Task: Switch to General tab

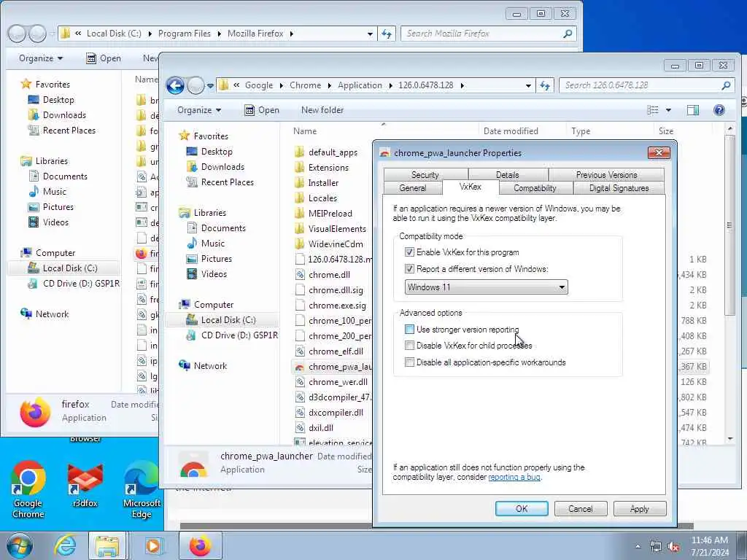Action: point(413,188)
